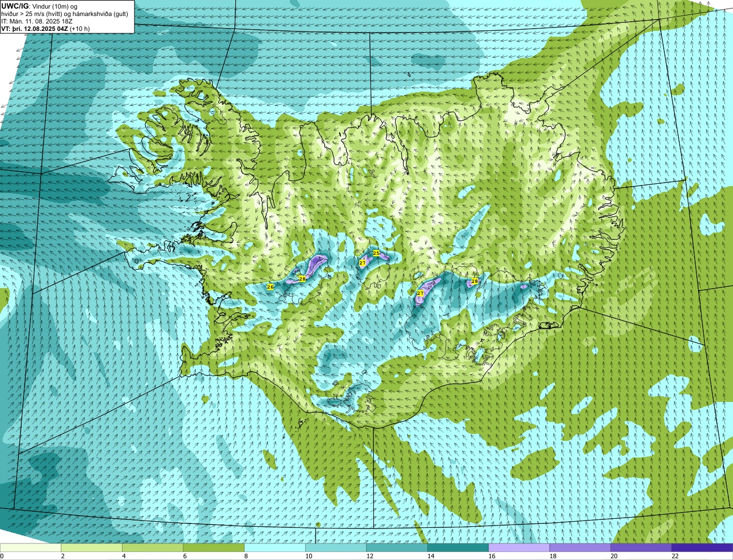The width and height of the screenshot is (733, 560).
Task: Select the olive green 6–8 m/s legend swatch
Action: (214, 547)
